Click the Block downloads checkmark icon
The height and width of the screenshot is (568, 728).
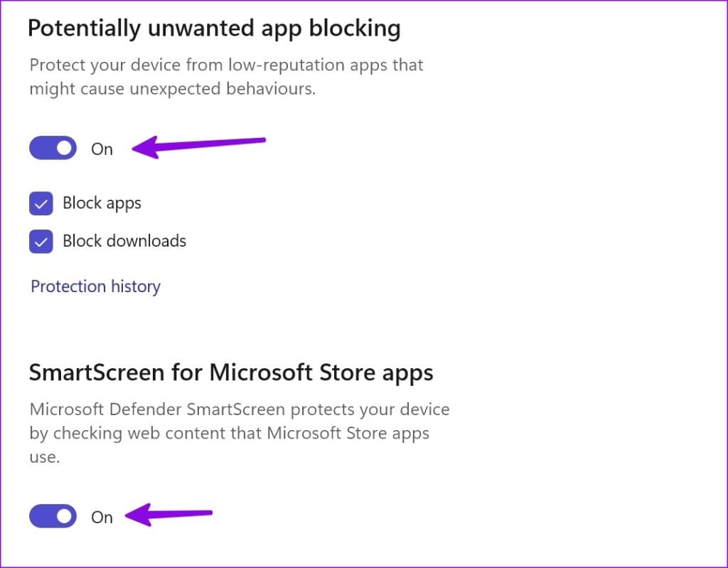tap(41, 241)
